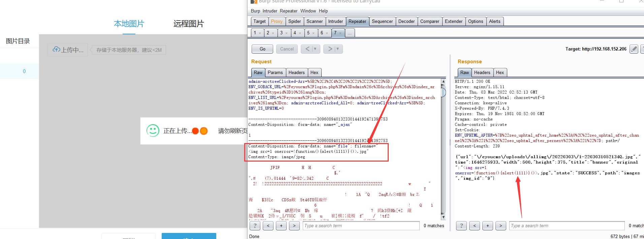Screen dimensions: 644x239
Task: Switch to the Proxy tab
Action: pyautogui.click(x=277, y=21)
